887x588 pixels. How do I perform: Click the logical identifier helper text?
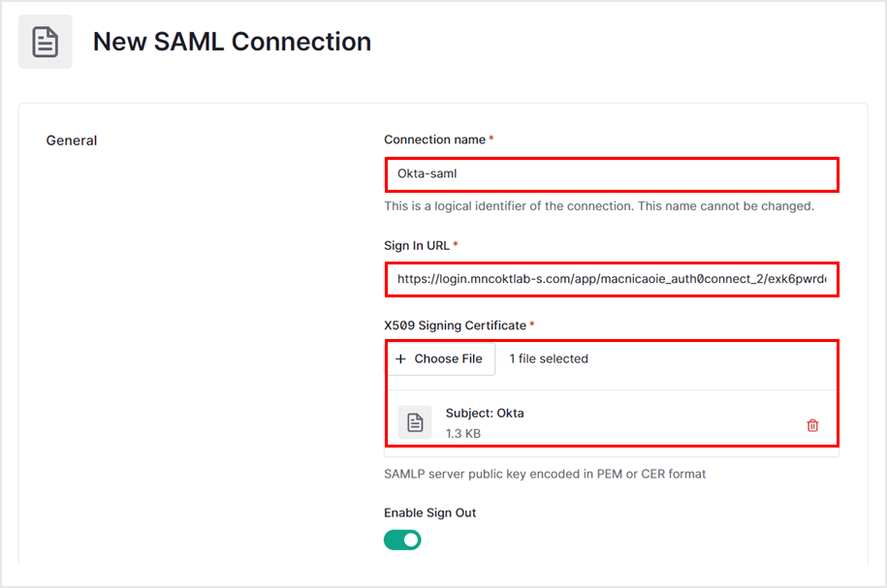click(x=598, y=206)
